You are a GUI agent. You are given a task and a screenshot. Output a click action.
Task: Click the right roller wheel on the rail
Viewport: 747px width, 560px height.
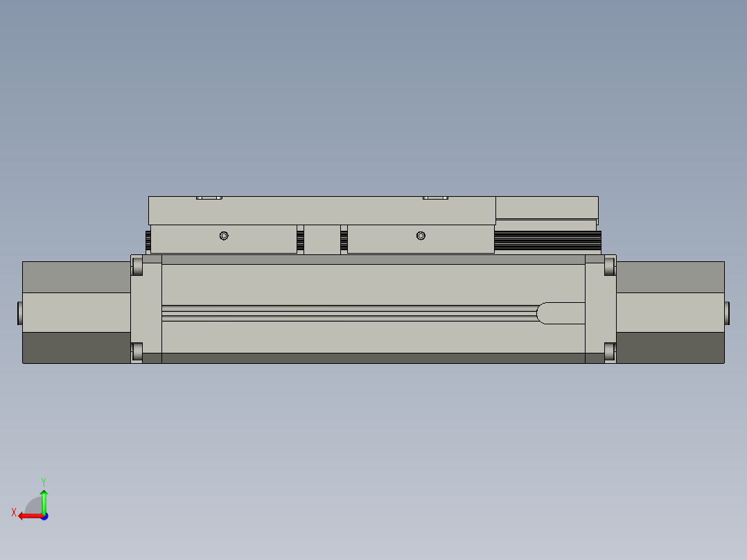click(x=608, y=267)
